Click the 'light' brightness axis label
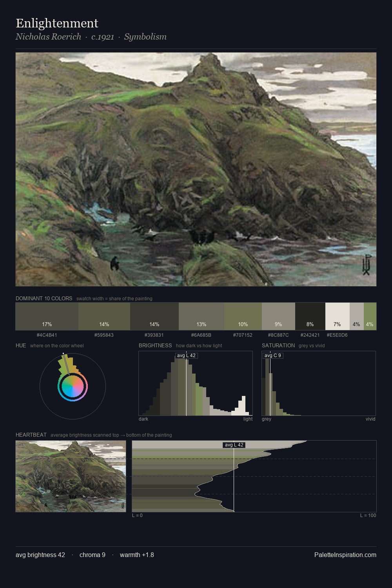Image resolution: width=392 pixels, height=588 pixels. tap(248, 419)
